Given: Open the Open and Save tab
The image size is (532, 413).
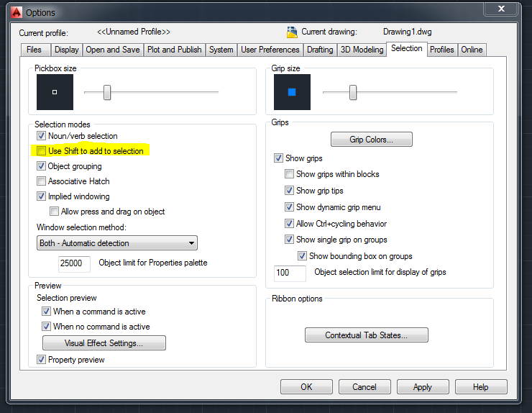Looking at the screenshot, I should pyautogui.click(x=113, y=50).
